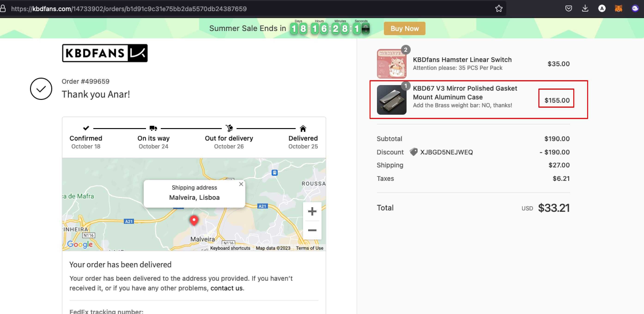Click the Delivered house icon

(x=303, y=129)
